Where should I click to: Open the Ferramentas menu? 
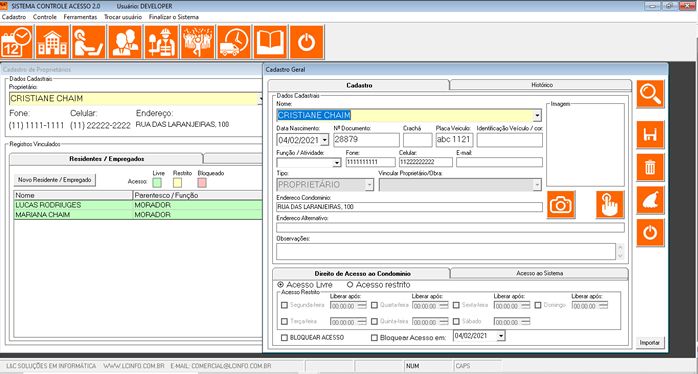80,17
